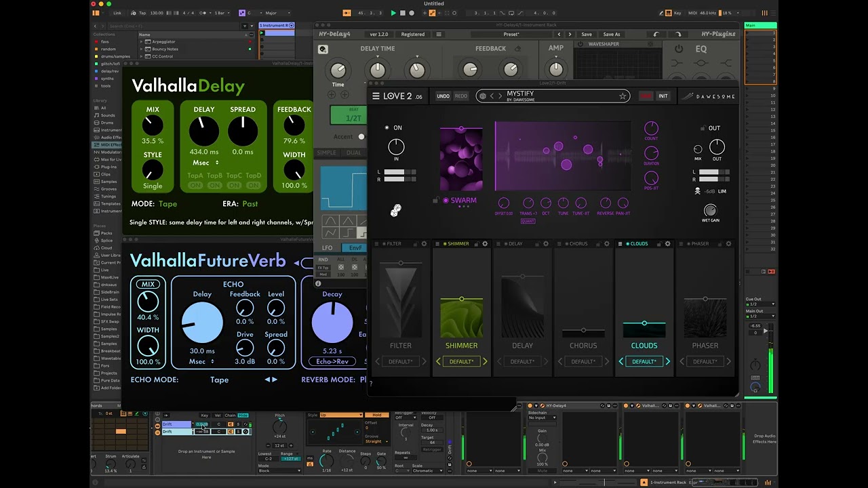Enable the CHORUS module power dot
Image resolution: width=868 pixels, height=488 pixels.
pyautogui.click(x=566, y=244)
